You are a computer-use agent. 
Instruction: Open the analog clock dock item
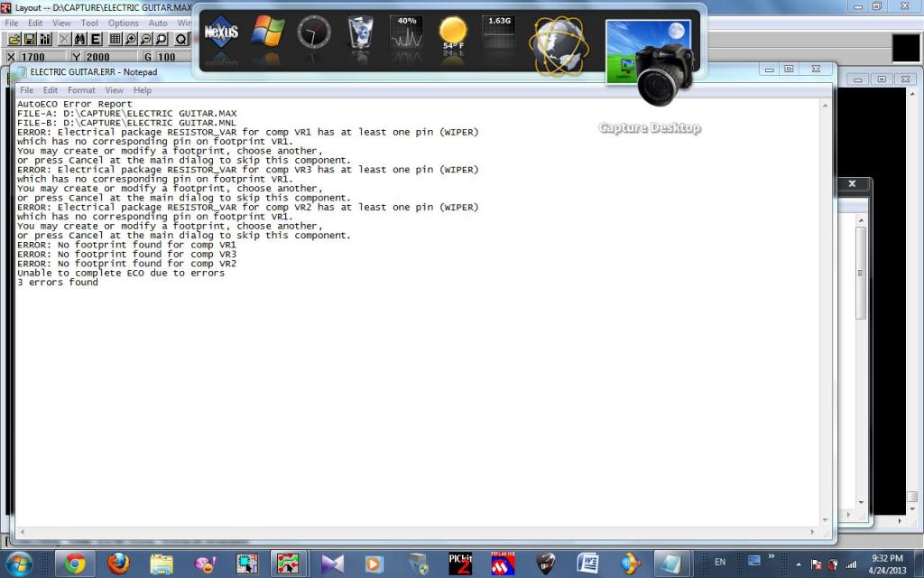313,32
